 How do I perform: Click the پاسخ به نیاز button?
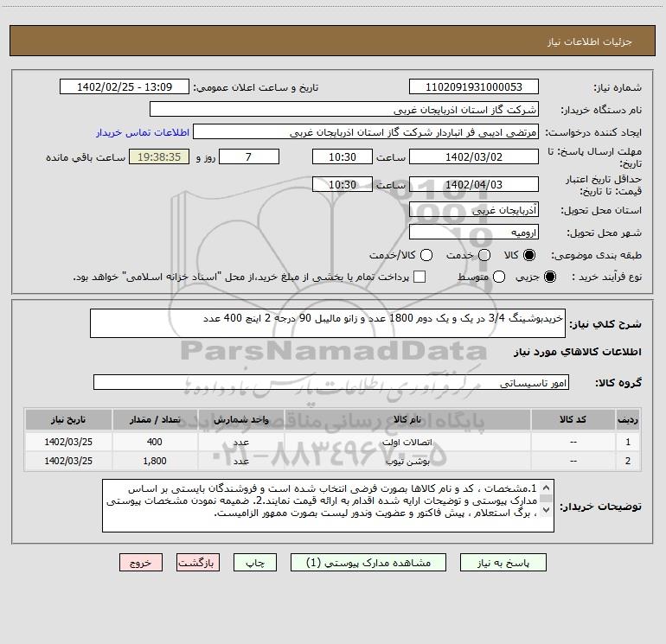[503, 562]
